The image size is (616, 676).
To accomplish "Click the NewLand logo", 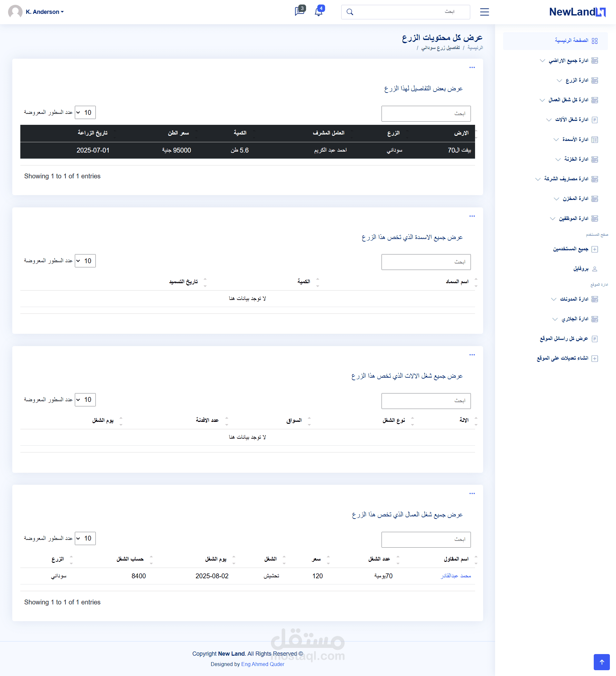I will click(577, 12).
